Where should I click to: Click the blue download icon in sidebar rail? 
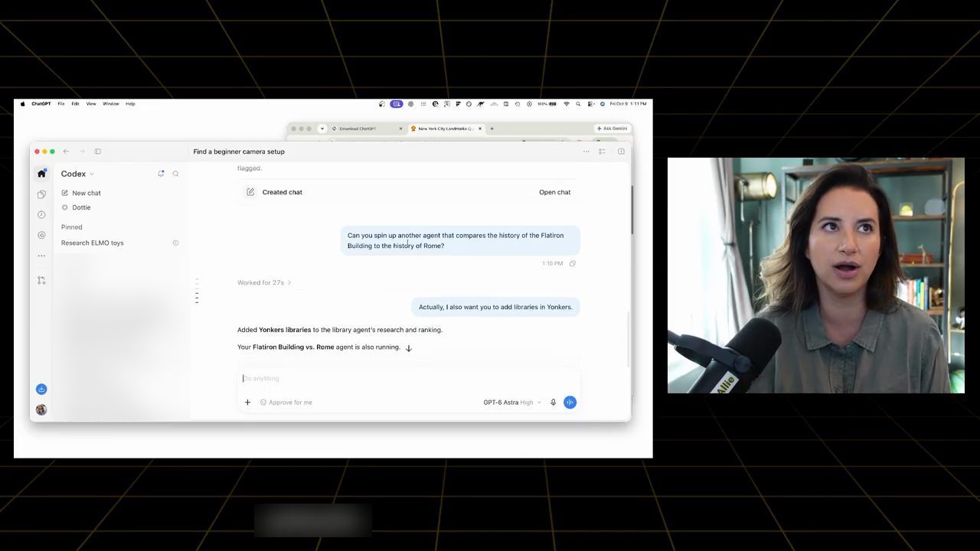(x=41, y=389)
